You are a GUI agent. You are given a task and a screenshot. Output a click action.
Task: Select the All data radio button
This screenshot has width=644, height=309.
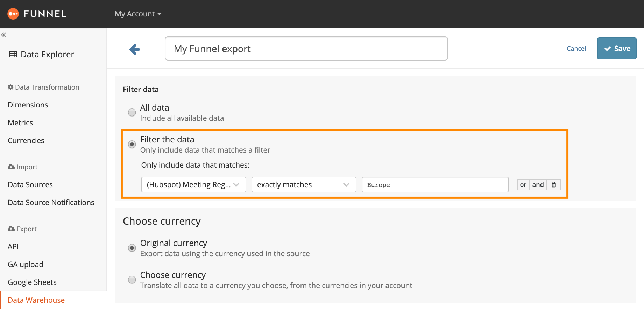[132, 112]
